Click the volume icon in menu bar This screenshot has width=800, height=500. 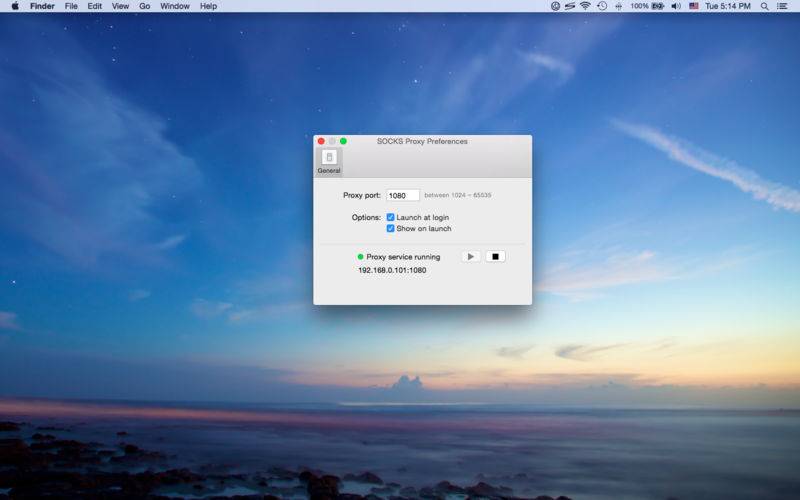[x=676, y=6]
